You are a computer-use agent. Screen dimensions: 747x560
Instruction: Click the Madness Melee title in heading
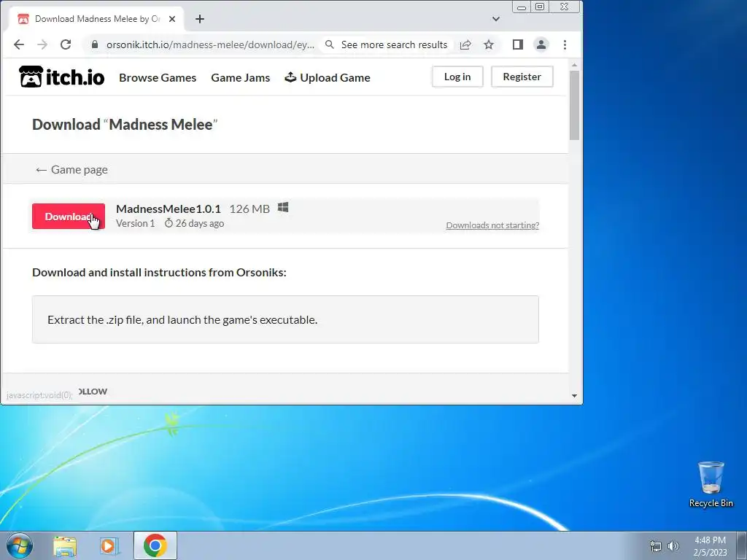click(160, 124)
